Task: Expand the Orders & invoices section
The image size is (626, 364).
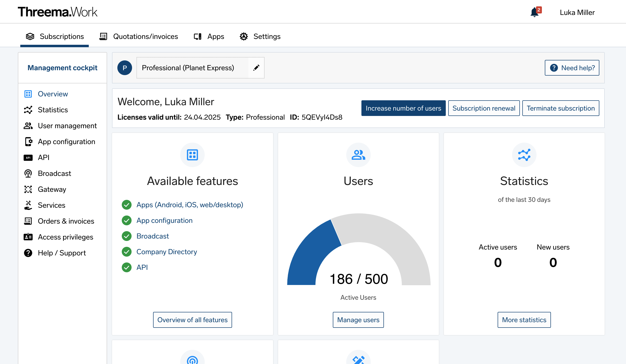Action: [66, 221]
